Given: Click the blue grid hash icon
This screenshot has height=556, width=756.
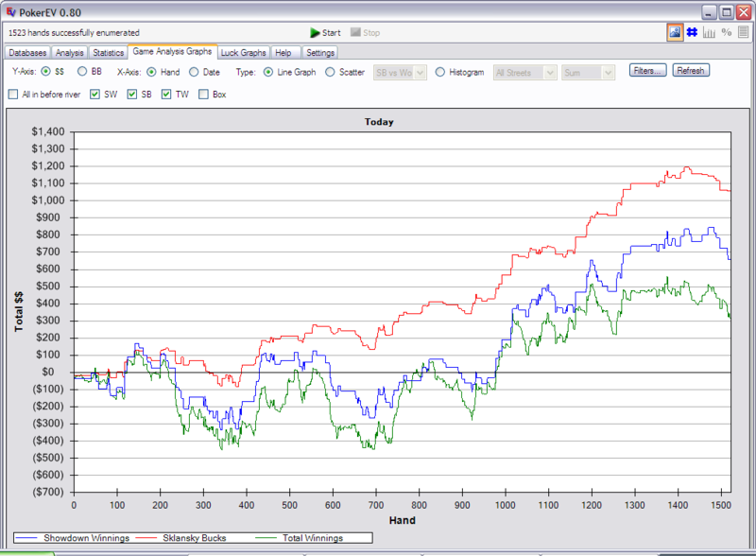Looking at the screenshot, I should pyautogui.click(x=692, y=32).
